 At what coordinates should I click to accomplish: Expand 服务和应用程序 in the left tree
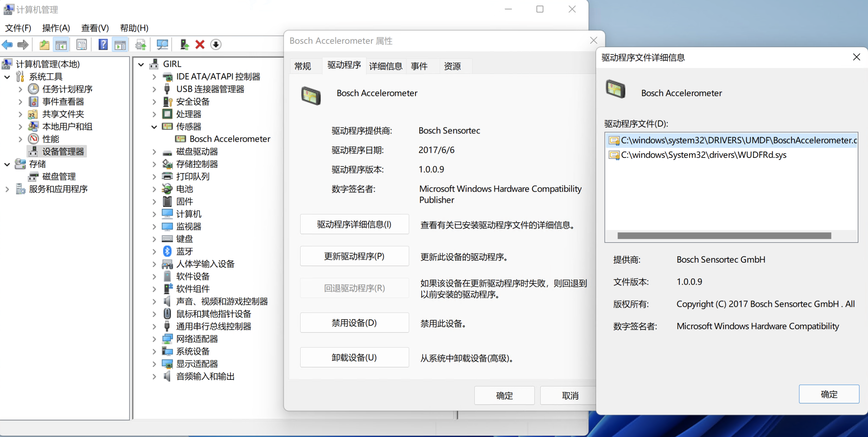click(x=7, y=189)
